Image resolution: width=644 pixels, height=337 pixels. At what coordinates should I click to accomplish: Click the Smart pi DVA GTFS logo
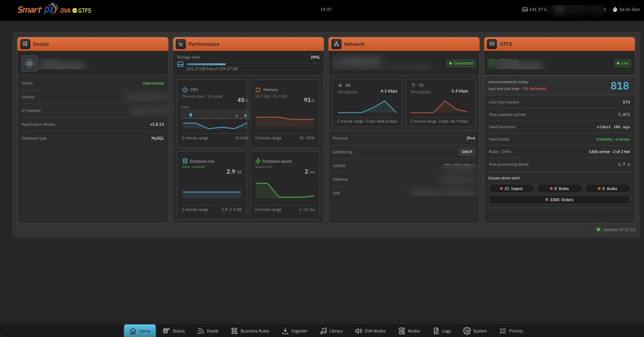tap(54, 9)
